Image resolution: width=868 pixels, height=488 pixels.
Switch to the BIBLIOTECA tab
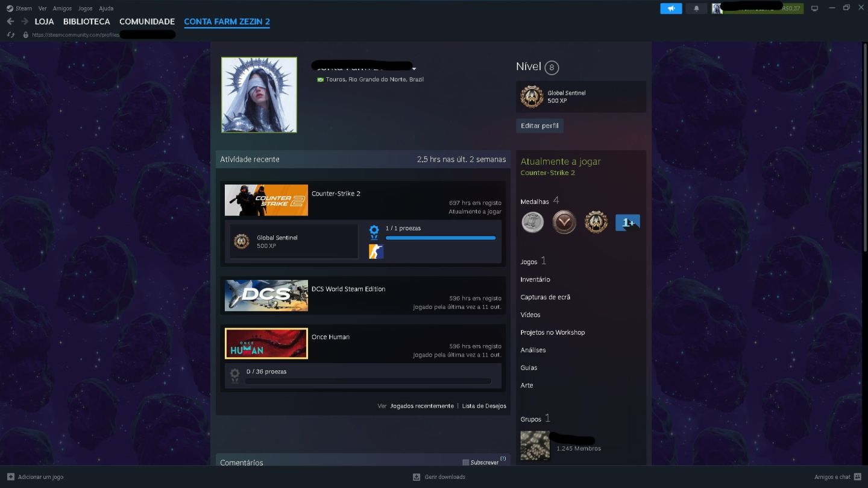coord(87,22)
